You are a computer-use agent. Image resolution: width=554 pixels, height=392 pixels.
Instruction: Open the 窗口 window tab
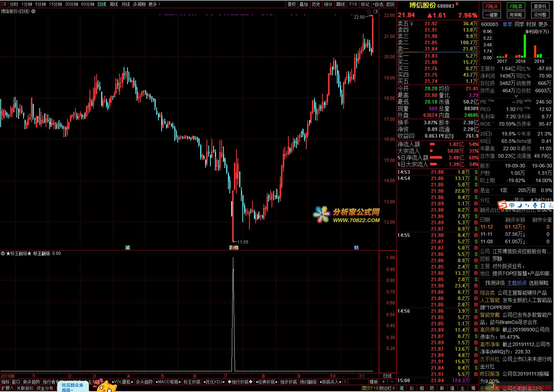point(16,382)
